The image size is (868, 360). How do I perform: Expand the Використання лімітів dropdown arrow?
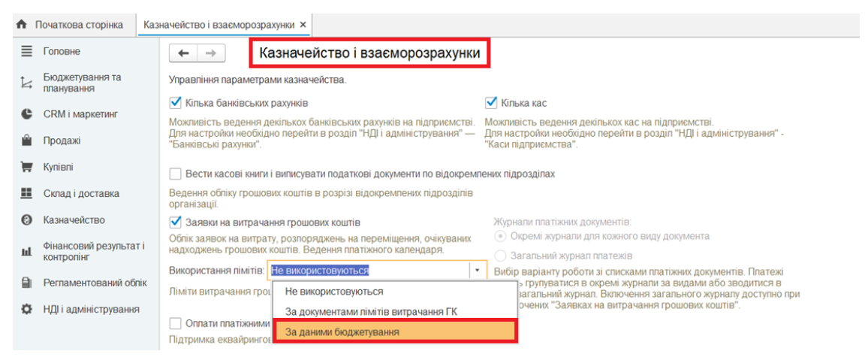[476, 271]
